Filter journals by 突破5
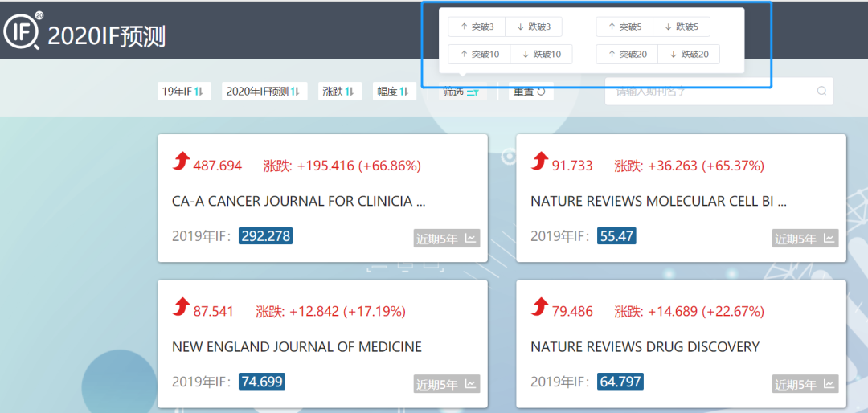This screenshot has width=868, height=413. click(x=624, y=27)
